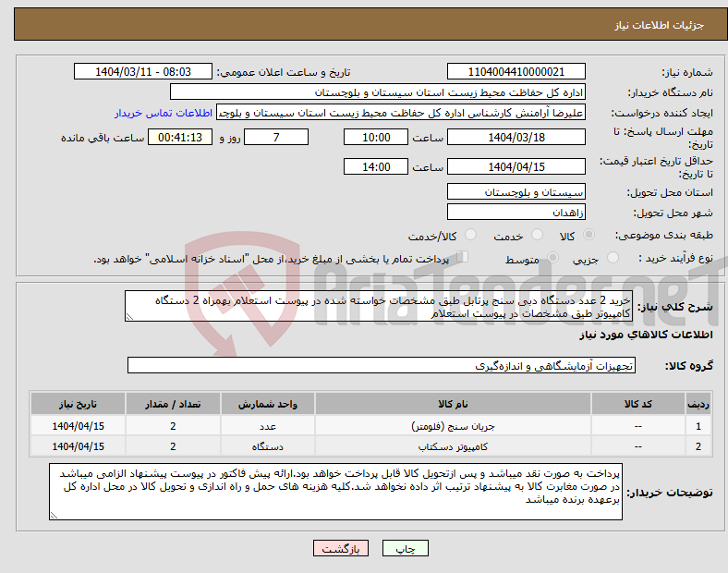Click the request creator field علیرضا آرامنش
The height and width of the screenshot is (573, 728).
[x=401, y=113]
